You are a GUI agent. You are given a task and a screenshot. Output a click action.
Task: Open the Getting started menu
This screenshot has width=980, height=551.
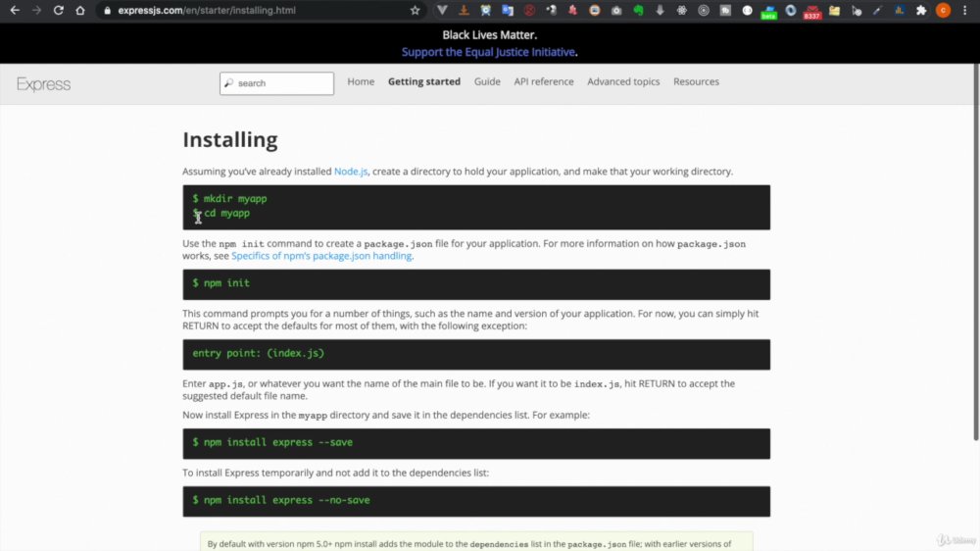[423, 81]
